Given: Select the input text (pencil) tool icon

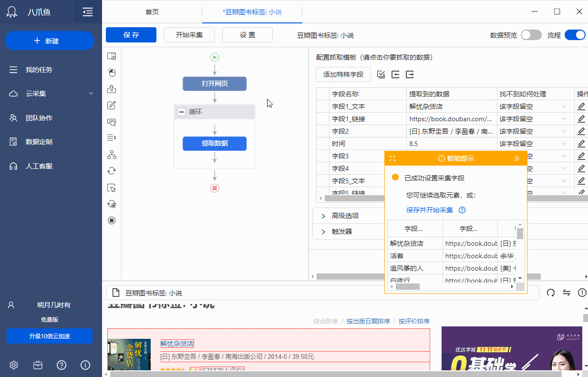Looking at the screenshot, I should pos(112,105).
